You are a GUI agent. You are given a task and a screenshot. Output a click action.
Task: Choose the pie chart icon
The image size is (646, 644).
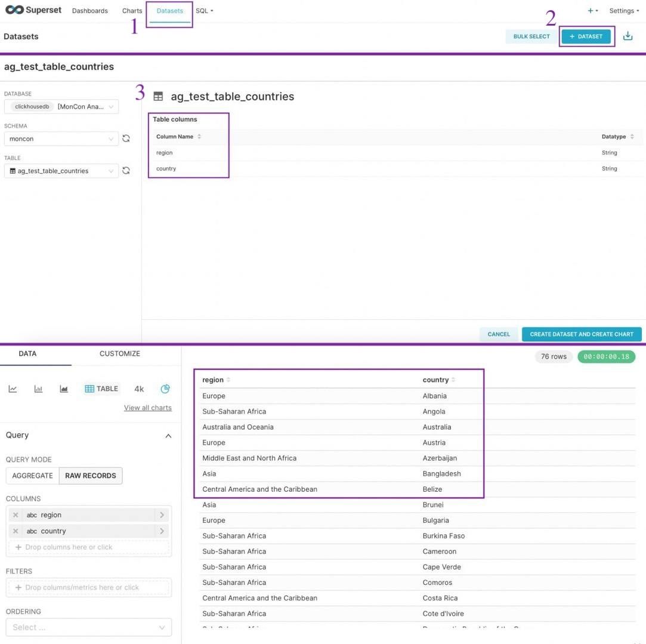[x=165, y=389]
